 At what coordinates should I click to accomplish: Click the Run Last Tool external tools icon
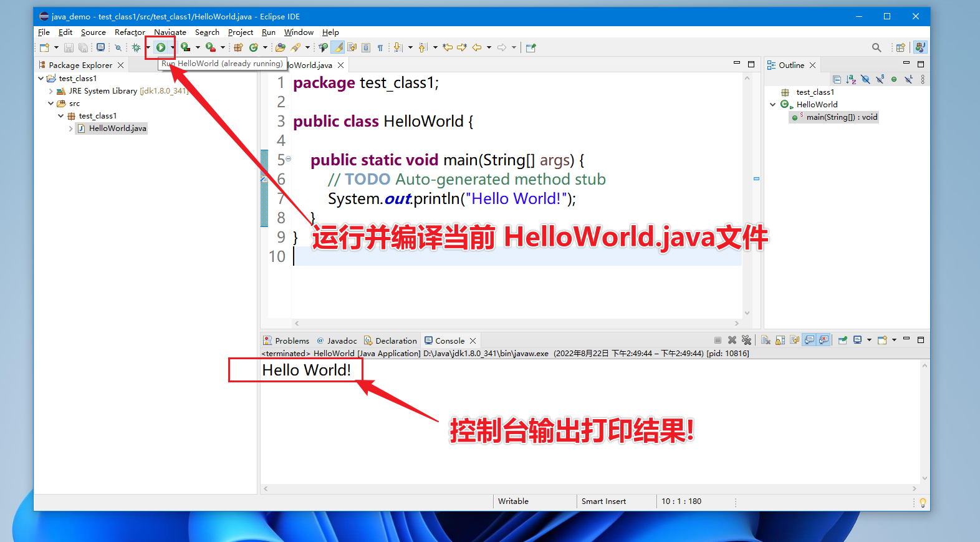(210, 47)
